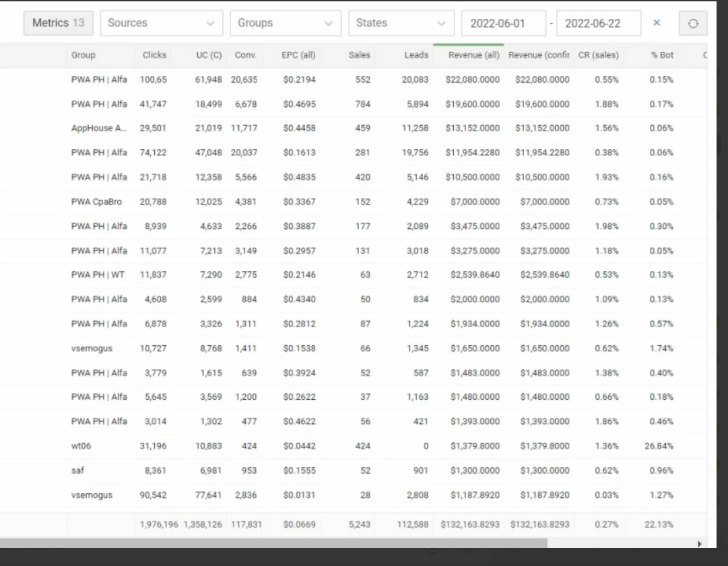This screenshot has width=728, height=566.
Task: Select the AppHouse A... group cell
Action: tap(98, 128)
